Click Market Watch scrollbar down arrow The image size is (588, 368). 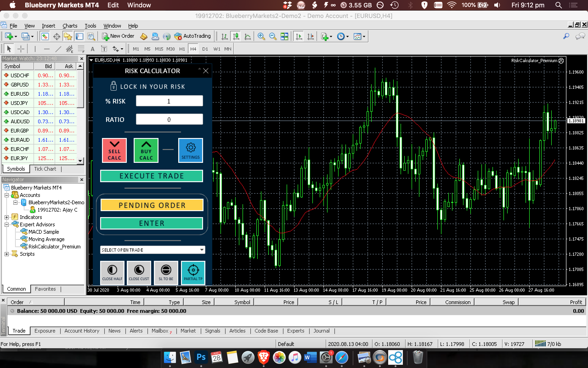pyautogui.click(x=80, y=161)
